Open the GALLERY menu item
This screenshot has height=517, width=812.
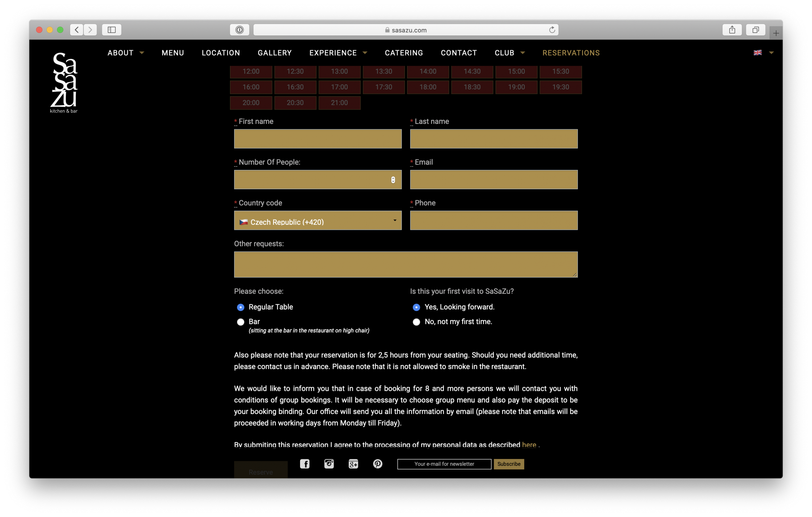click(x=274, y=53)
